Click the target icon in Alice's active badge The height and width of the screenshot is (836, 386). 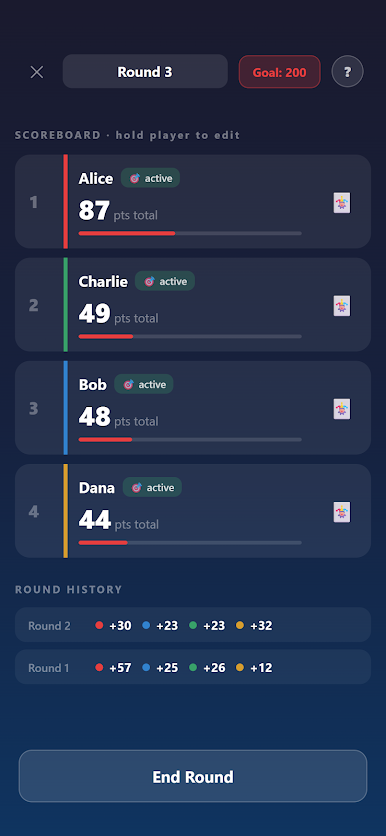click(x=135, y=179)
